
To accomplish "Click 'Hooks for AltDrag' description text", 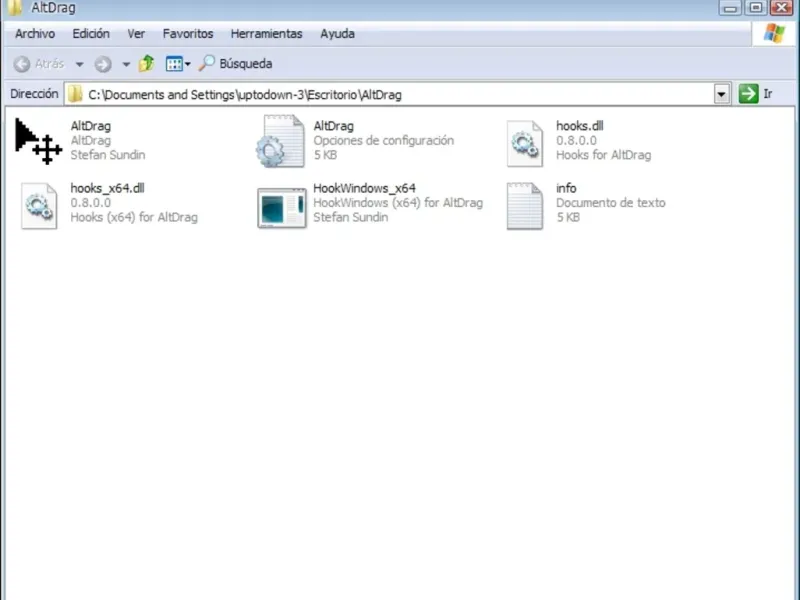I will pos(604,155).
